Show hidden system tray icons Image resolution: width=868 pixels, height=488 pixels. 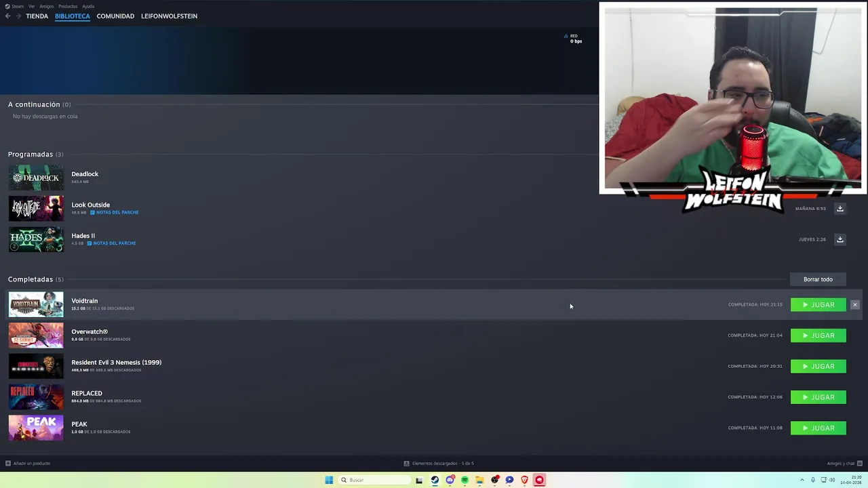802,480
